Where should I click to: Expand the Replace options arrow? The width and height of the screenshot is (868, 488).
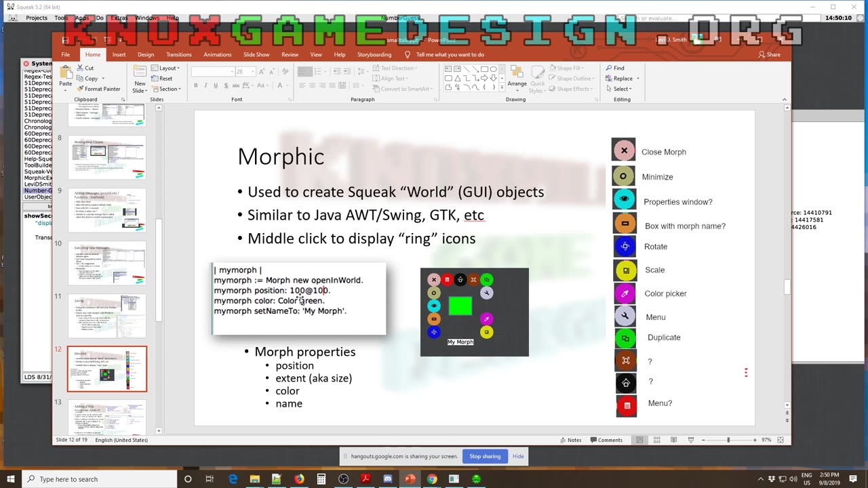(637, 79)
